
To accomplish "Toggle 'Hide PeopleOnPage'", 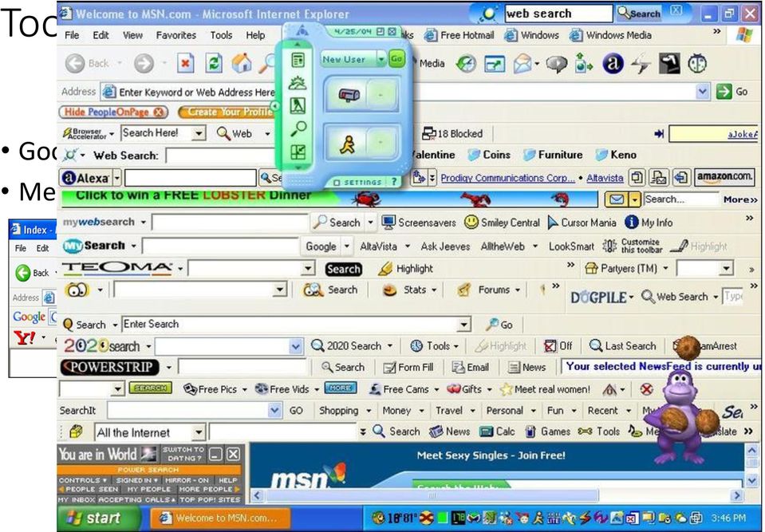I will coord(113,112).
